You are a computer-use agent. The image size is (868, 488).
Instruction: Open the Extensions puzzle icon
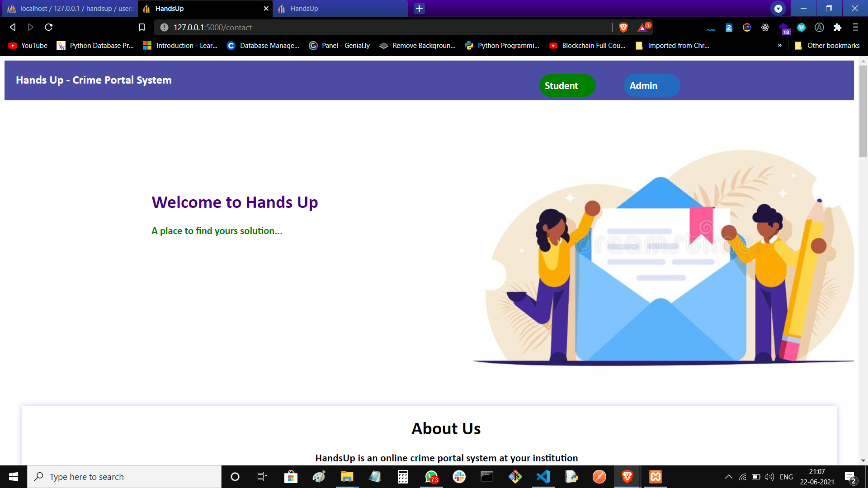(837, 28)
